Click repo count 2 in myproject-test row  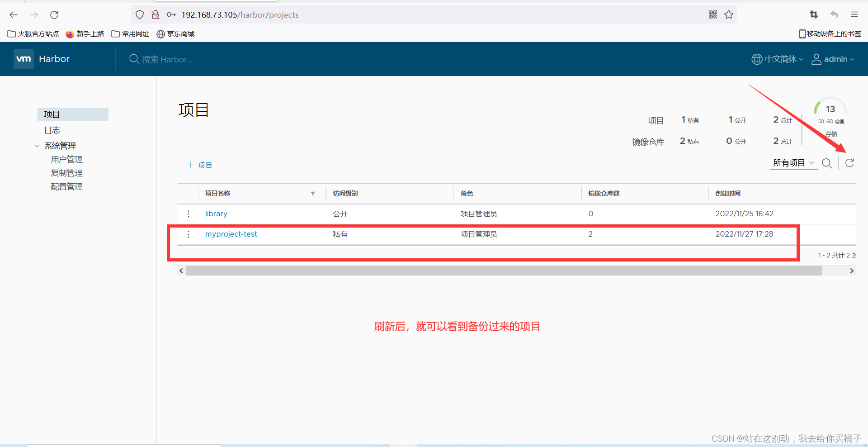click(x=590, y=234)
